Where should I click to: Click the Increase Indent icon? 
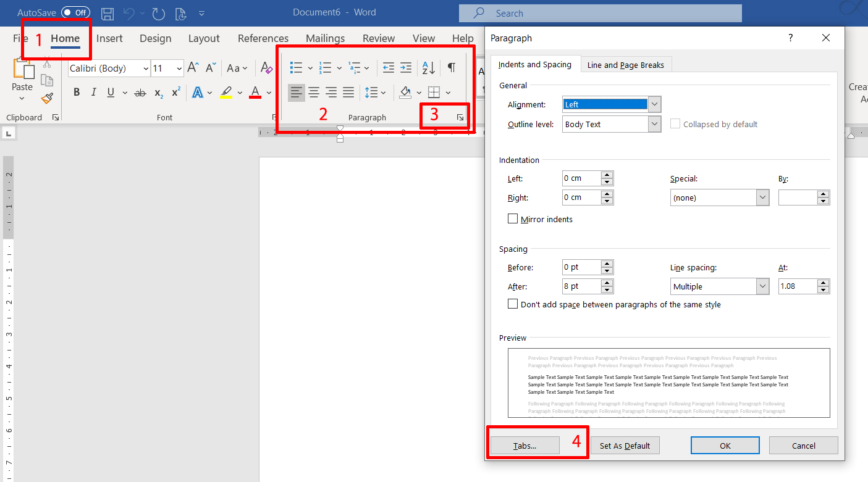coord(406,68)
